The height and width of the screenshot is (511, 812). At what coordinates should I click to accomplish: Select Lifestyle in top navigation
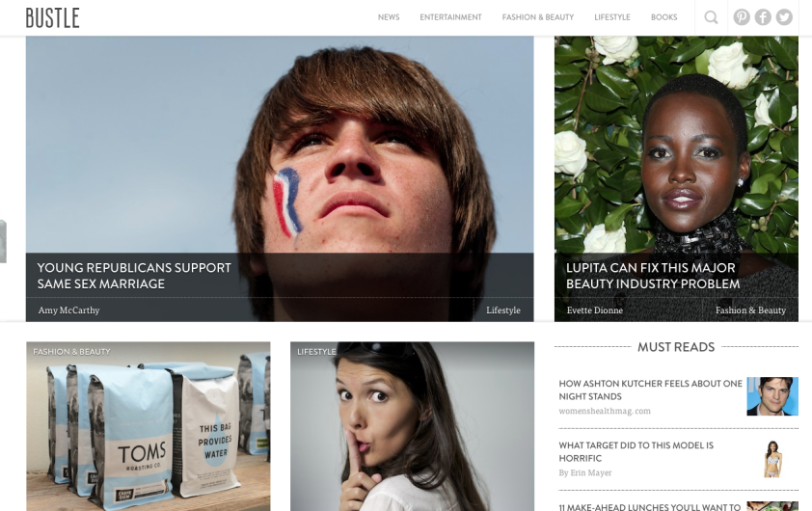[612, 17]
